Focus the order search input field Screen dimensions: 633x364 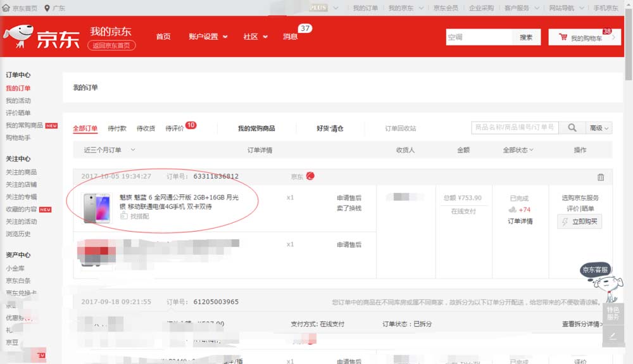click(x=515, y=127)
